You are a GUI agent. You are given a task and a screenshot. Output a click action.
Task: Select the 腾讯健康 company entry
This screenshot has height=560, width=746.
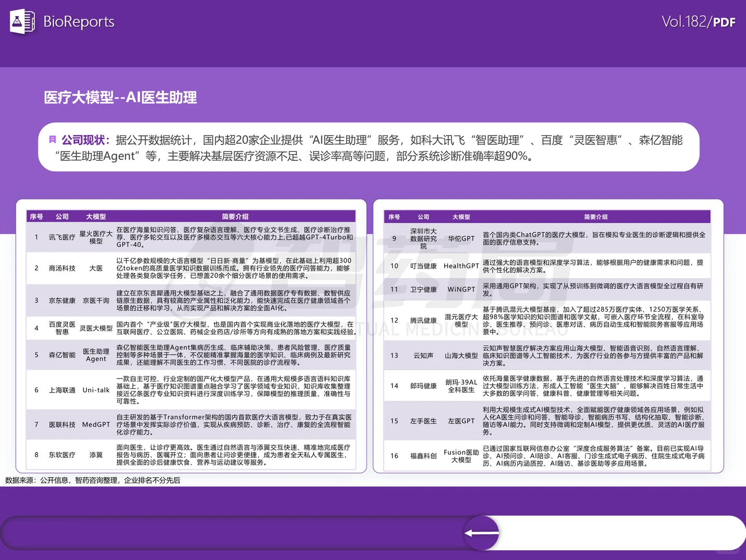423,320
